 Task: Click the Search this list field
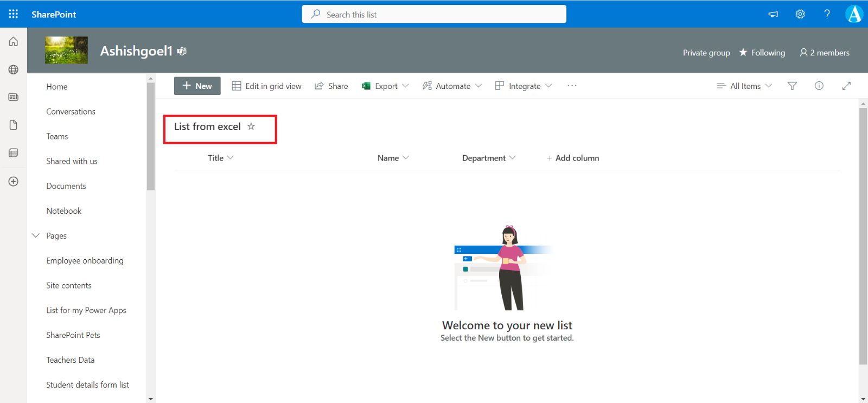pos(434,15)
